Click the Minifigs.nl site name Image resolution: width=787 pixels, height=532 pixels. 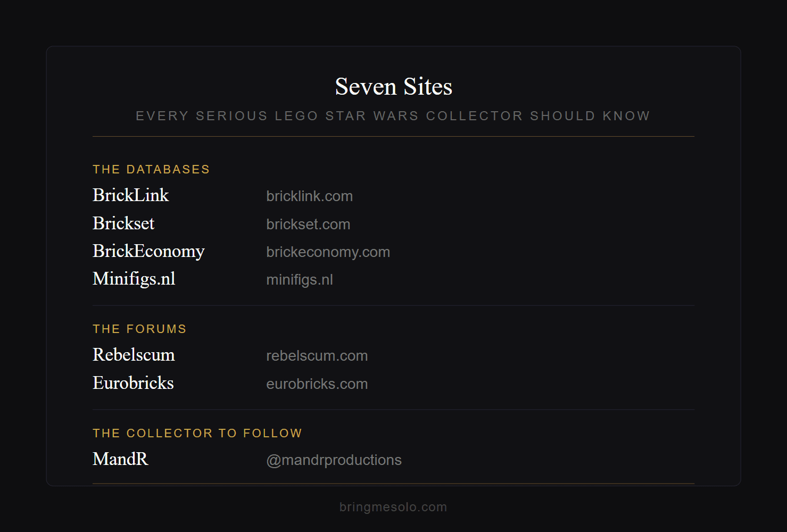134,279
